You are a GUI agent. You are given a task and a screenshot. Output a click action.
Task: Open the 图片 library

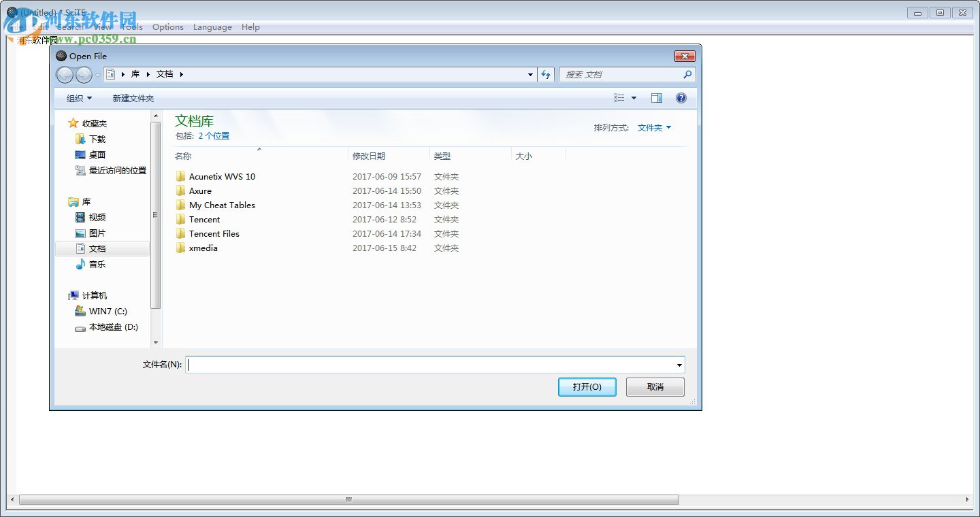tap(91, 233)
